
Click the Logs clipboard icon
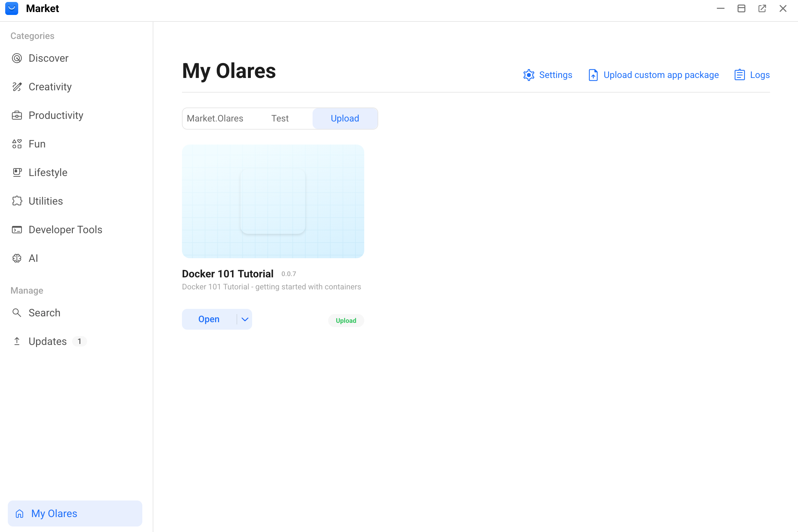(x=740, y=75)
